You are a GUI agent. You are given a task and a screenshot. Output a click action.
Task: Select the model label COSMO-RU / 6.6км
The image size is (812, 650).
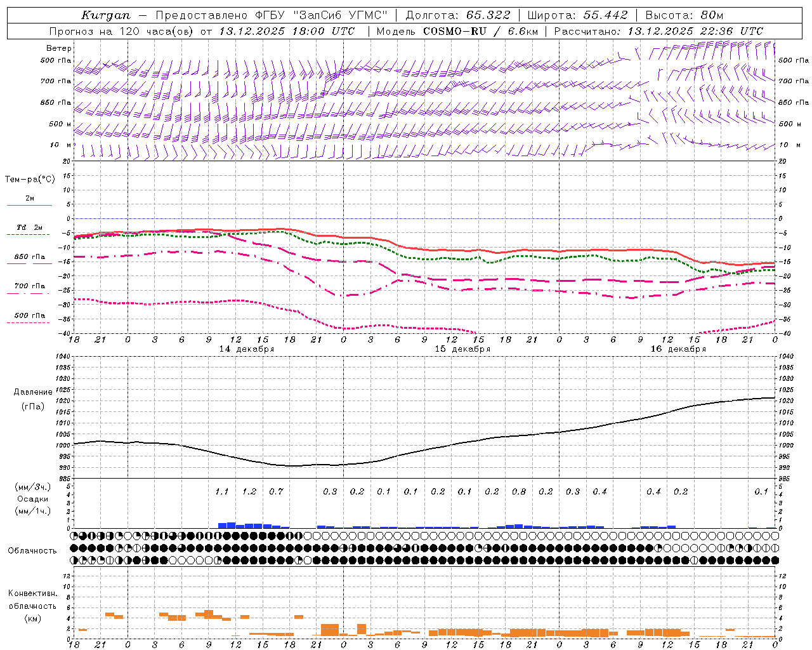(x=481, y=31)
